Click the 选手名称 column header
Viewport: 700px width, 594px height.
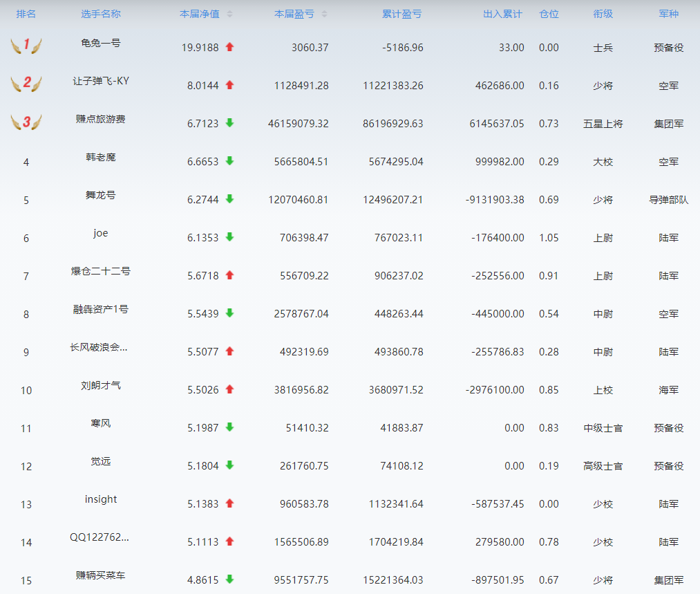101,14
